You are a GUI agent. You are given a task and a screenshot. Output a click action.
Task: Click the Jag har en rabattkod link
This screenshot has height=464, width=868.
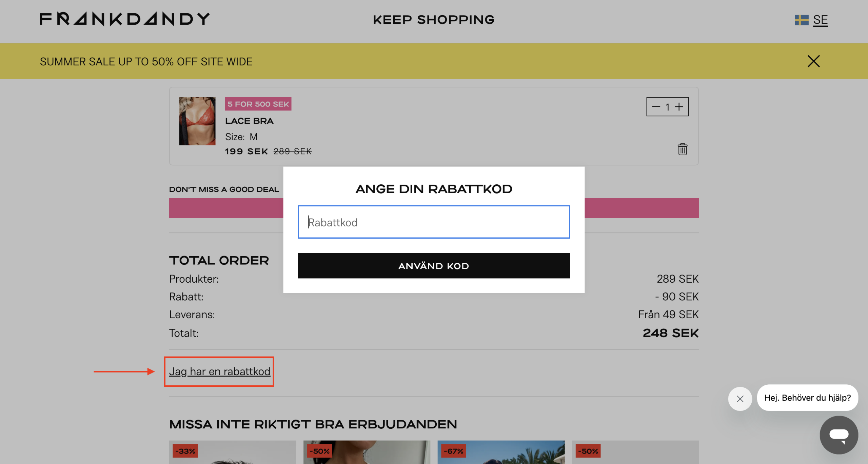(x=219, y=371)
